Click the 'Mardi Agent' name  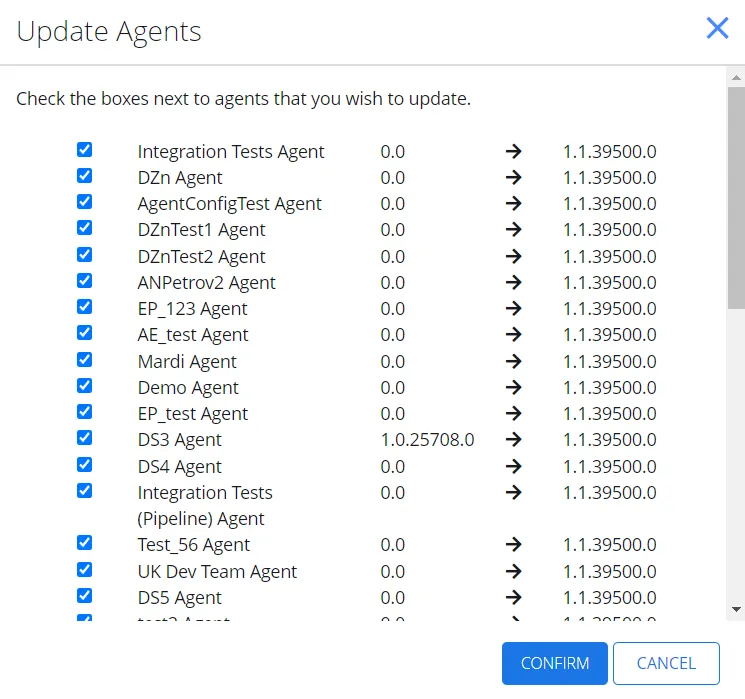pos(187,362)
